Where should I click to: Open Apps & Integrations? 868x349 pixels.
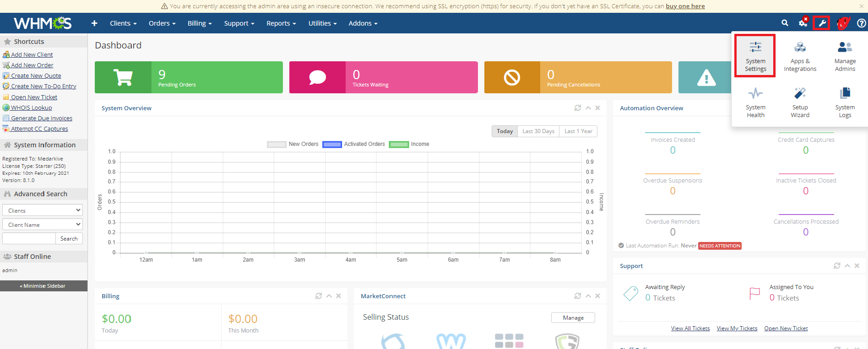(800, 56)
